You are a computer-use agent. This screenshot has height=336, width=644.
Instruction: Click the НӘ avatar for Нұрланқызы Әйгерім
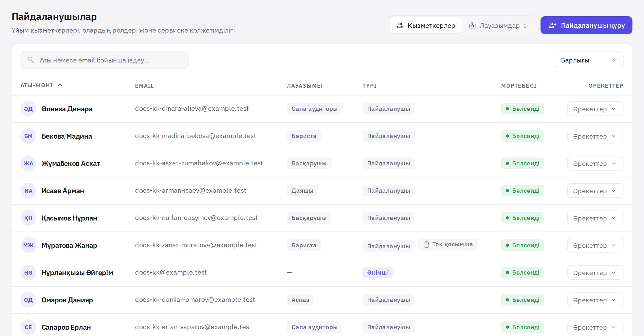point(28,272)
